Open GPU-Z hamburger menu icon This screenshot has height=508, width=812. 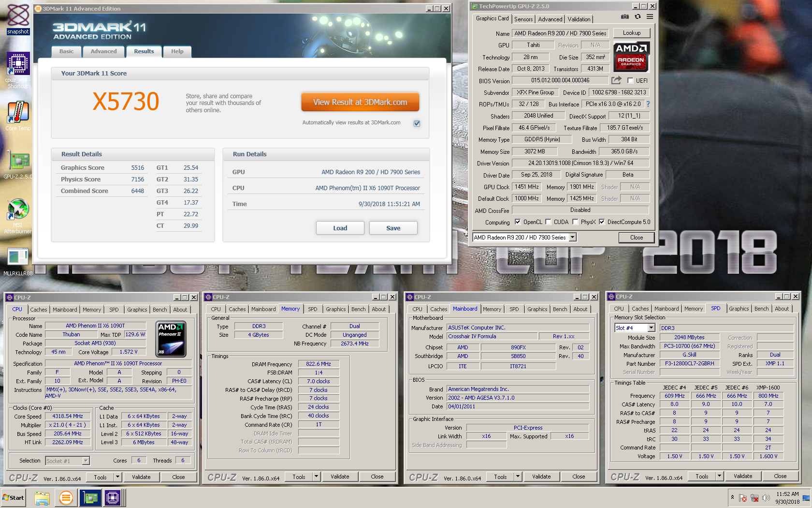click(650, 16)
